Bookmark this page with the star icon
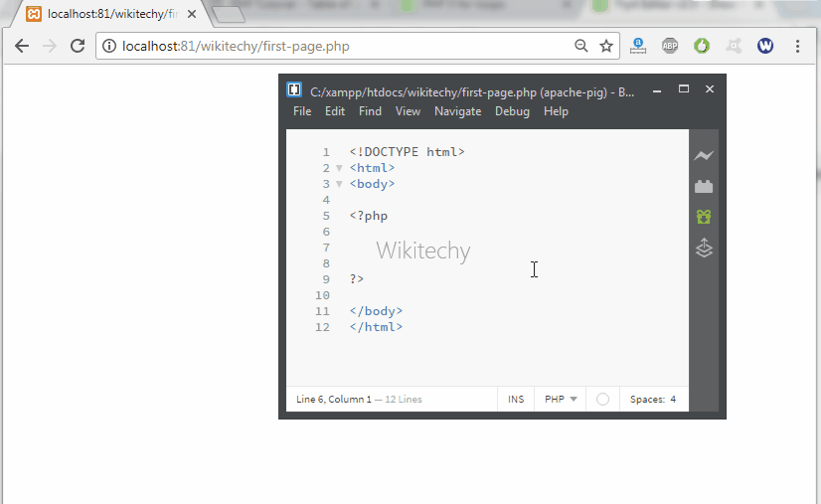This screenshot has width=821, height=504. (606, 46)
